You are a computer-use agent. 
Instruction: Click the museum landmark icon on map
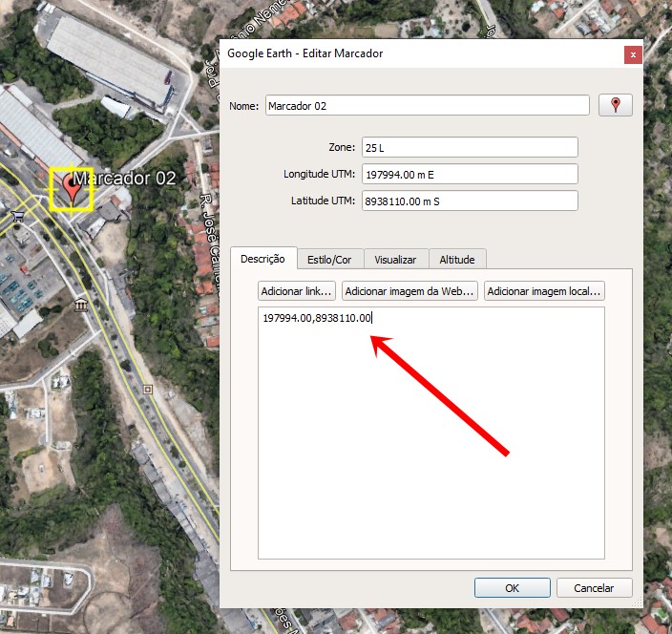[x=80, y=305]
